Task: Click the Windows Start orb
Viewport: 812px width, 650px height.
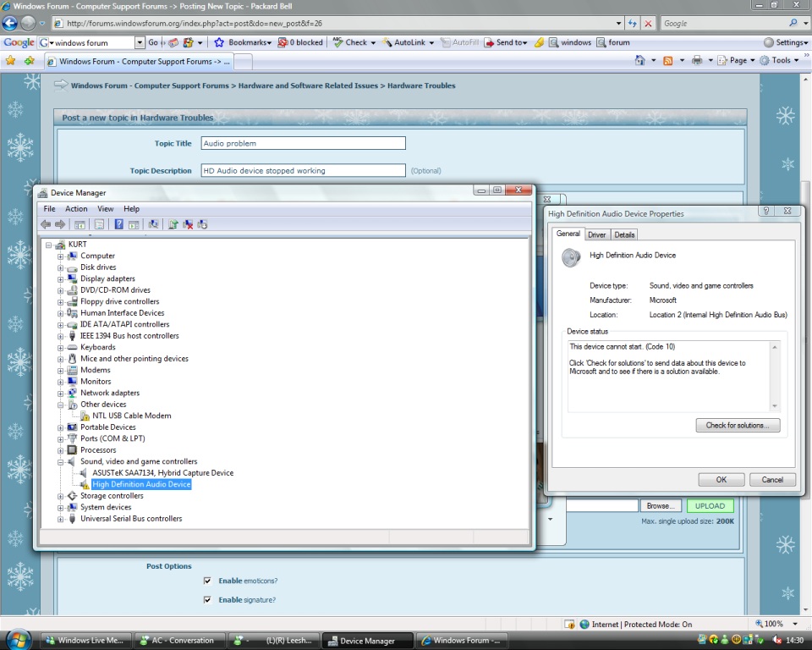Action: pyautogui.click(x=19, y=640)
